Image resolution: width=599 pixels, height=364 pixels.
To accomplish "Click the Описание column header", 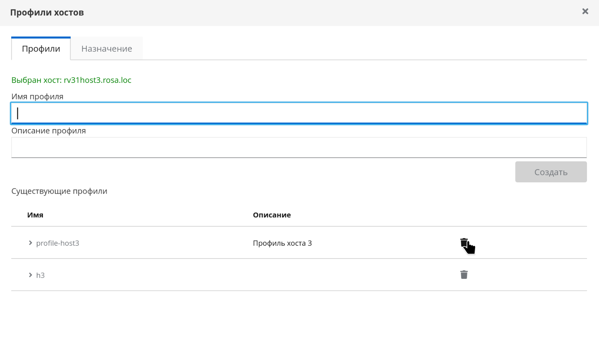I will pos(272,215).
